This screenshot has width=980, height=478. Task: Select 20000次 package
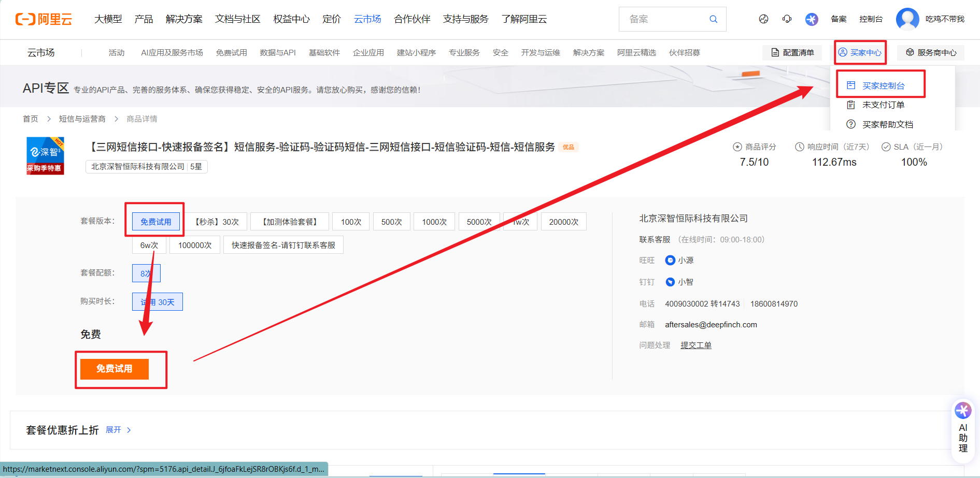(564, 221)
